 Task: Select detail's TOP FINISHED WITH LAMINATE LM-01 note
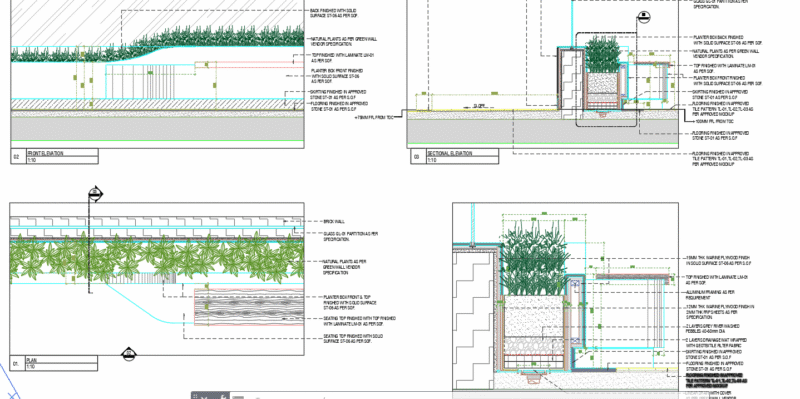click(x=717, y=280)
